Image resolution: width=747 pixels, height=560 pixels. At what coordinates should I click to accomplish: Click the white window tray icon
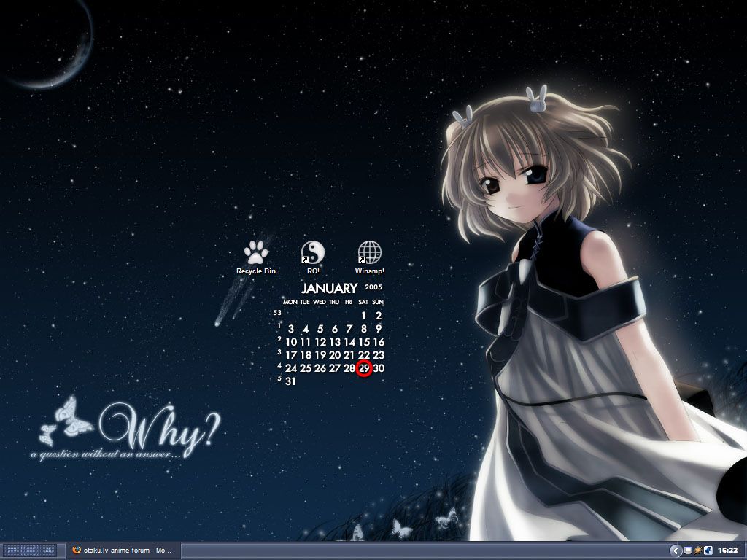(x=687, y=551)
